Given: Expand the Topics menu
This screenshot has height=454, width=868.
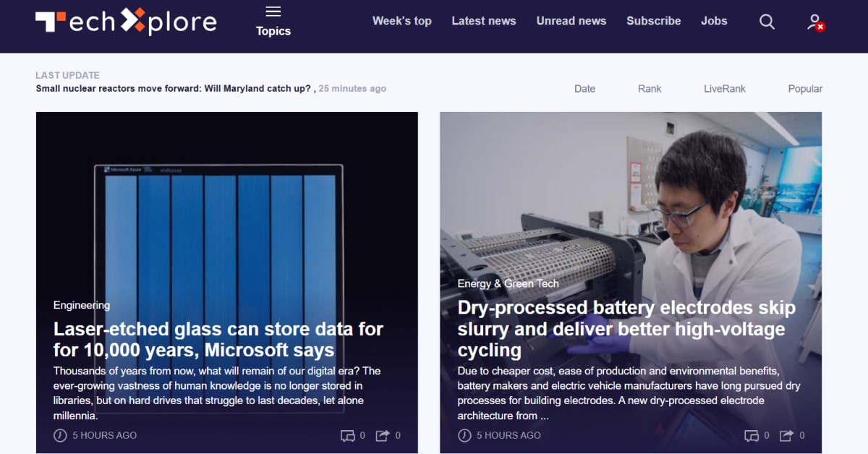Looking at the screenshot, I should [x=273, y=32].
